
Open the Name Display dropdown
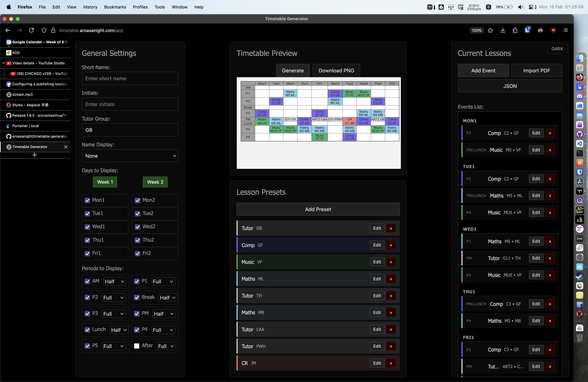point(130,156)
